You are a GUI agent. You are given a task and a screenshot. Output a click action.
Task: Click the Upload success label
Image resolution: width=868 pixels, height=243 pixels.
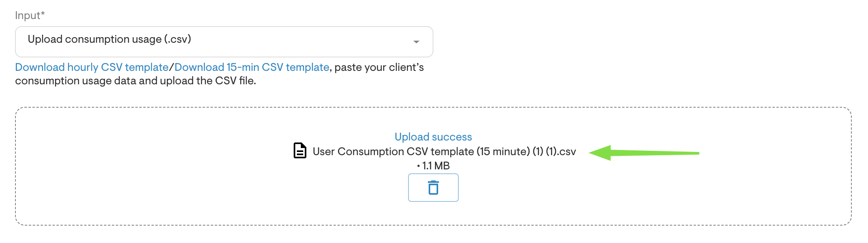point(433,137)
